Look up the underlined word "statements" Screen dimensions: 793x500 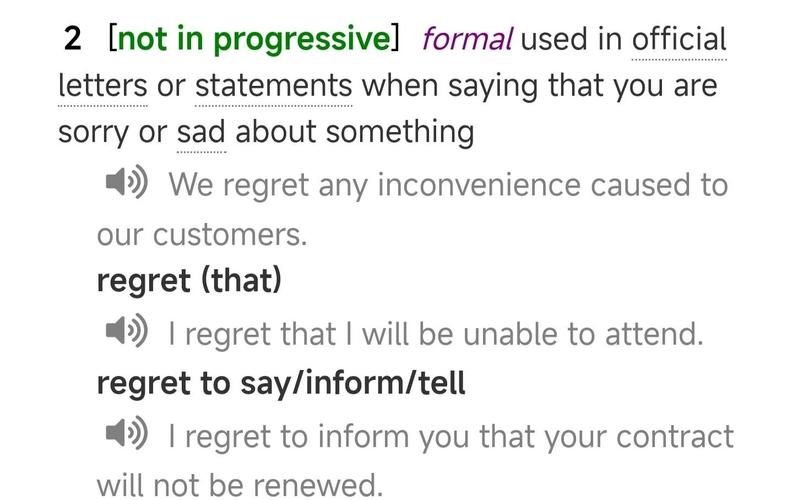click(x=273, y=86)
